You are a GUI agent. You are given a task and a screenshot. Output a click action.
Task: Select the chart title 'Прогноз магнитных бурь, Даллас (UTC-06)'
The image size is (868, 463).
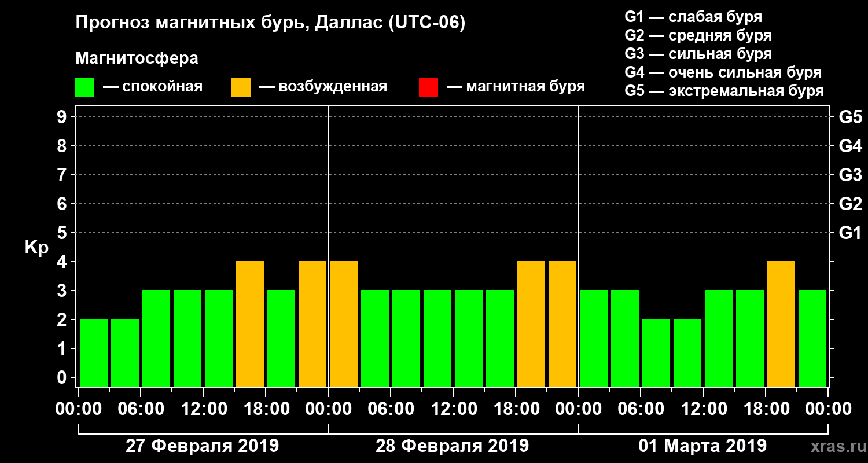tap(270, 24)
